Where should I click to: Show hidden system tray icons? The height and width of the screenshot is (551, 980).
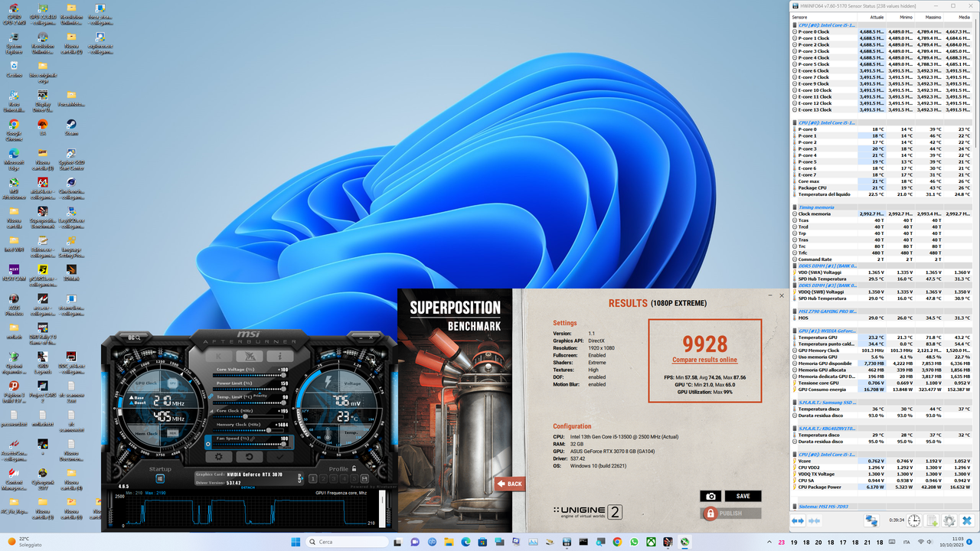click(x=769, y=541)
